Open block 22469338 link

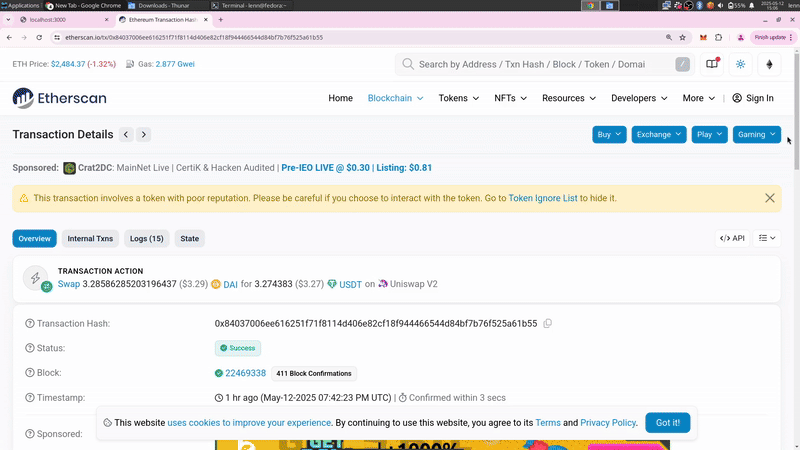tap(245, 373)
